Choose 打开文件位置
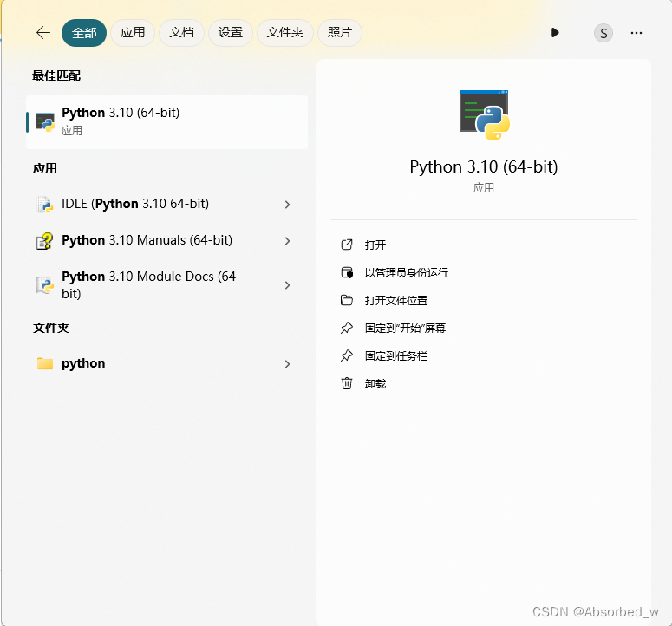The image size is (672, 626). click(396, 301)
